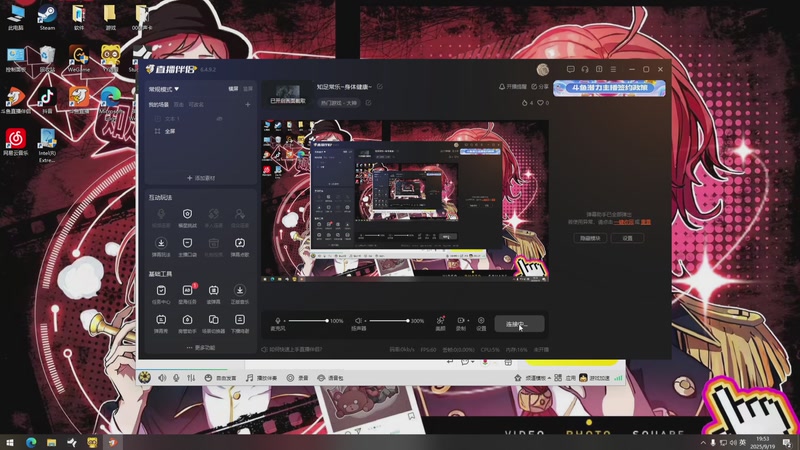Adjust the 扬声器 volume slider handle
This screenshot has width=800, height=450.
[408, 320]
